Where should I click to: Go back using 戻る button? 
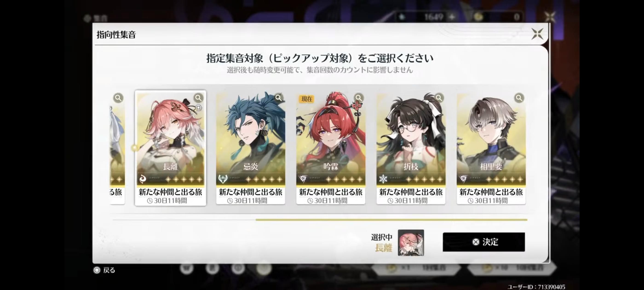(x=104, y=270)
